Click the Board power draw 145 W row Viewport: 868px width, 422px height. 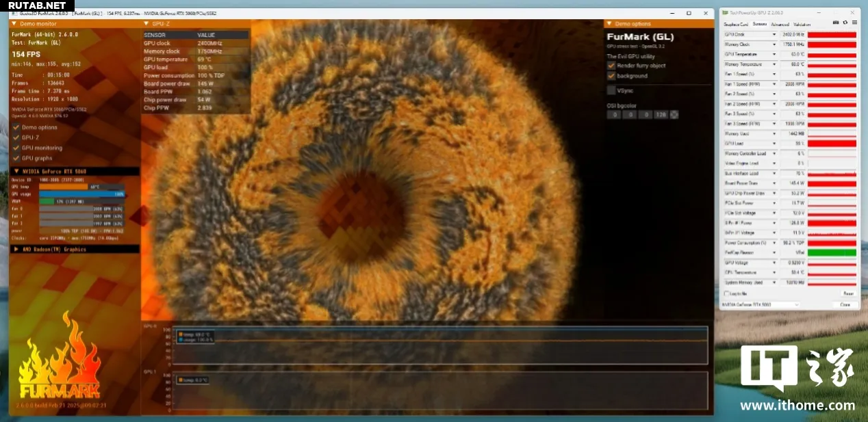195,83
